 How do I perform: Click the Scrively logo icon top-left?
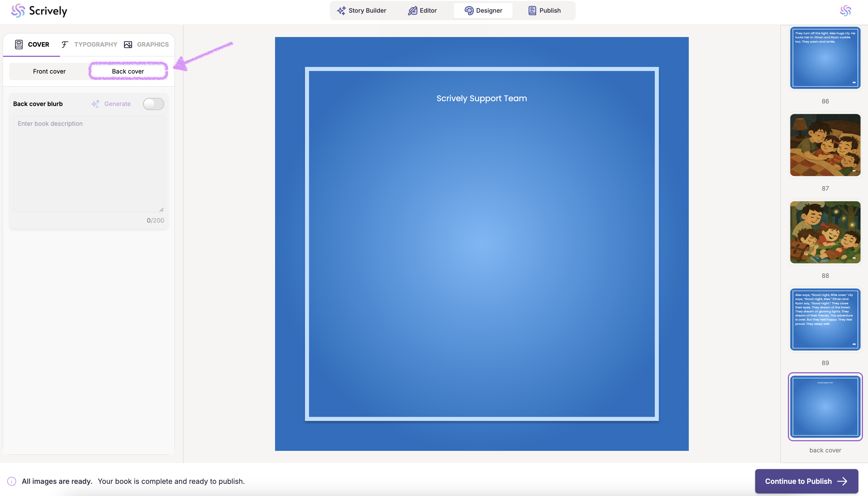tap(18, 11)
